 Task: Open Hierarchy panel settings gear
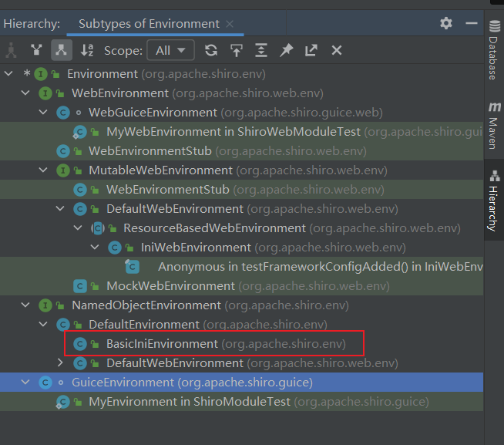446,23
